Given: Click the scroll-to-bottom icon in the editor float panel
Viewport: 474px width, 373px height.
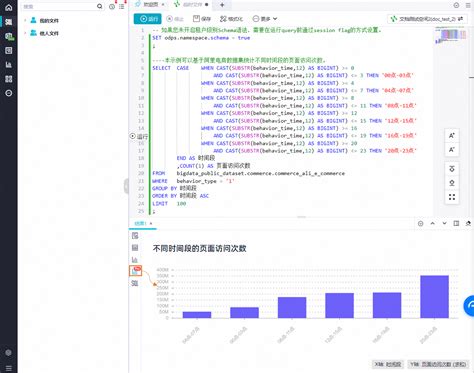Looking at the screenshot, I should (452, 183).
